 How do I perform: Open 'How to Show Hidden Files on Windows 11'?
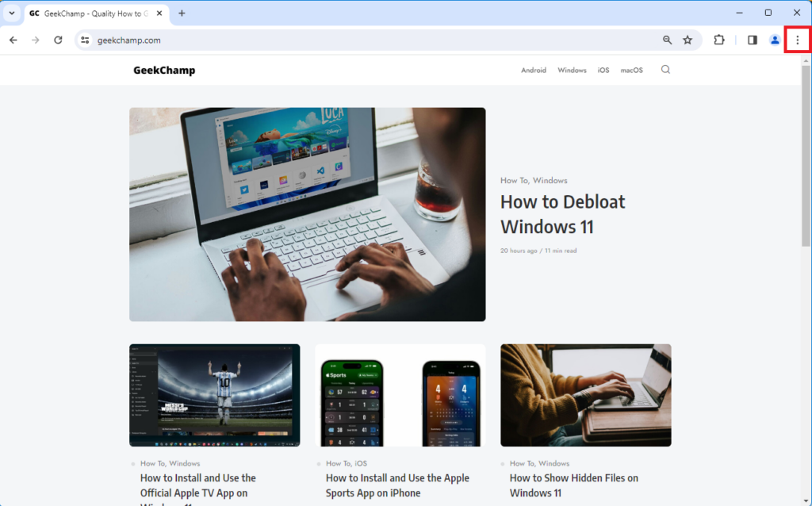point(574,485)
